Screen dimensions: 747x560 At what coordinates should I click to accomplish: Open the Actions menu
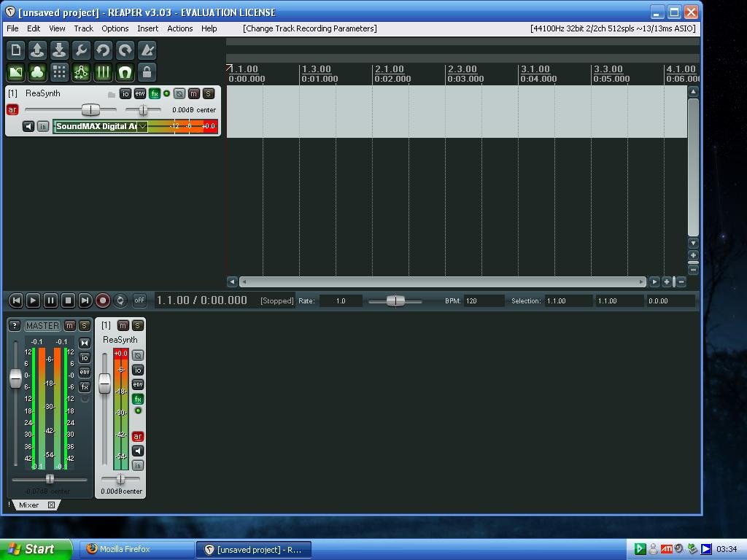tap(179, 28)
